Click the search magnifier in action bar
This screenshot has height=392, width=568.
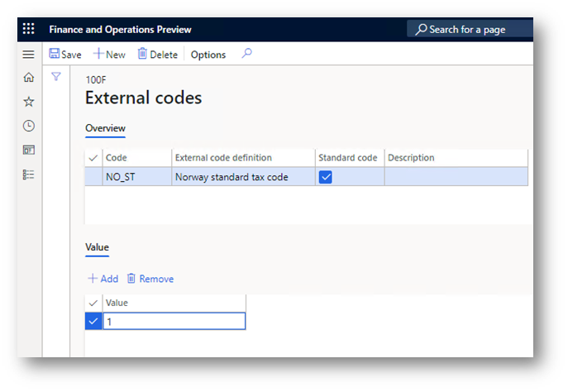coord(246,54)
